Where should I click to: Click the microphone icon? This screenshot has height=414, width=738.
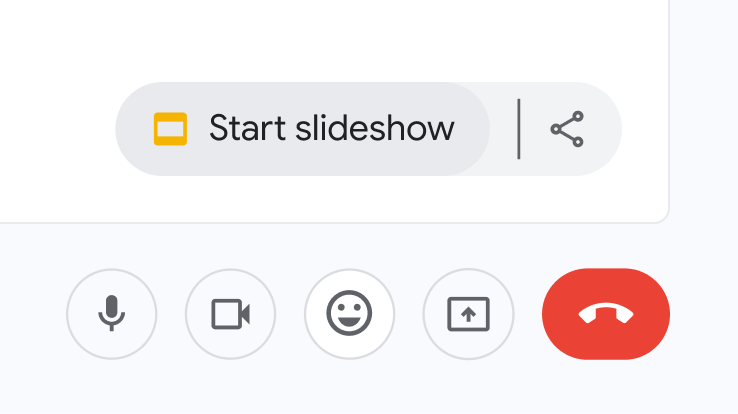[111, 314]
